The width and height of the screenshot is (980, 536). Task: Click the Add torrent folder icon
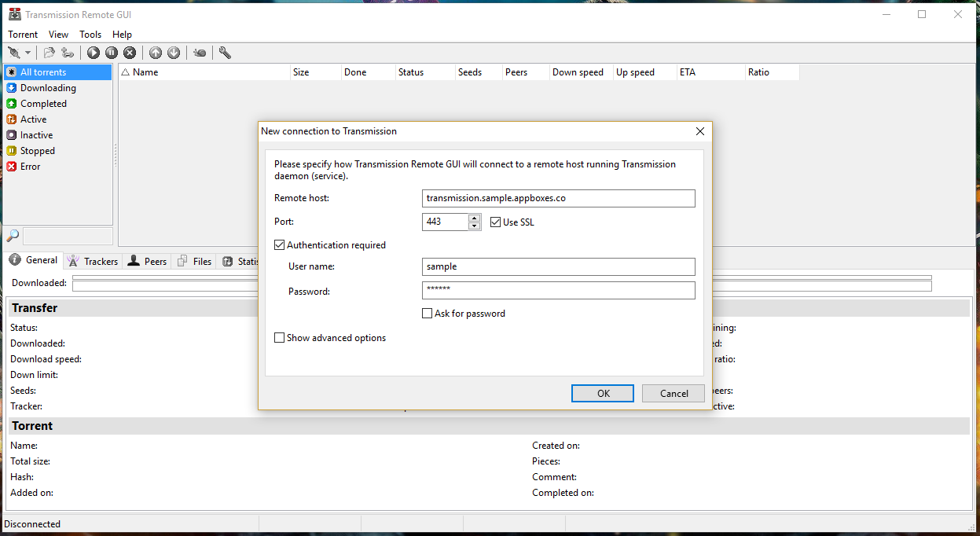click(50, 53)
